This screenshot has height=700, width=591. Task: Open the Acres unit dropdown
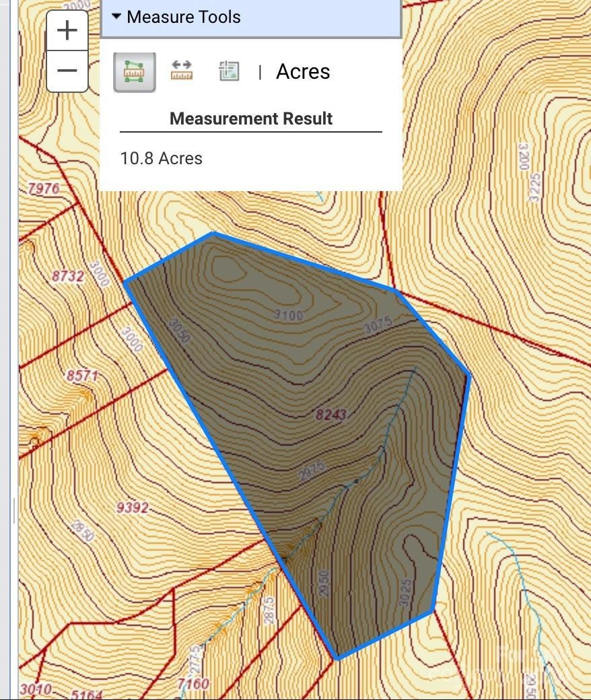[x=303, y=71]
